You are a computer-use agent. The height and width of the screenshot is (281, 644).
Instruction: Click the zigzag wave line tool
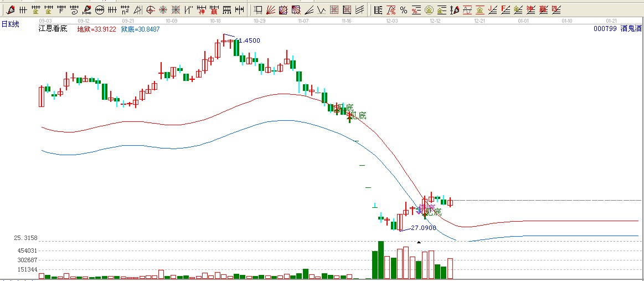tap(322, 10)
